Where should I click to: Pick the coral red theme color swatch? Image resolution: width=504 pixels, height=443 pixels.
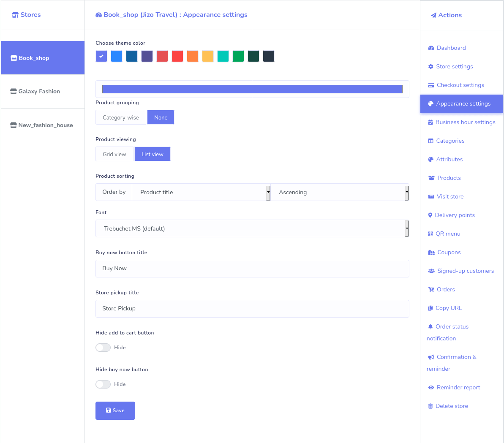pyautogui.click(x=162, y=56)
